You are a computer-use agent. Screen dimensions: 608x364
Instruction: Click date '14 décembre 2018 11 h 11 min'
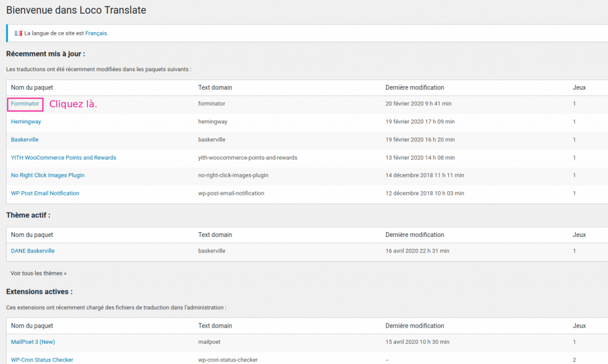tap(425, 175)
